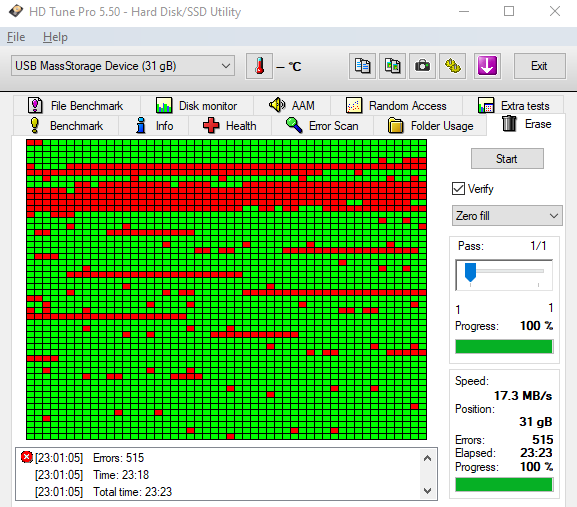
Task: Uncheck the Verify checkbox
Action: (458, 189)
